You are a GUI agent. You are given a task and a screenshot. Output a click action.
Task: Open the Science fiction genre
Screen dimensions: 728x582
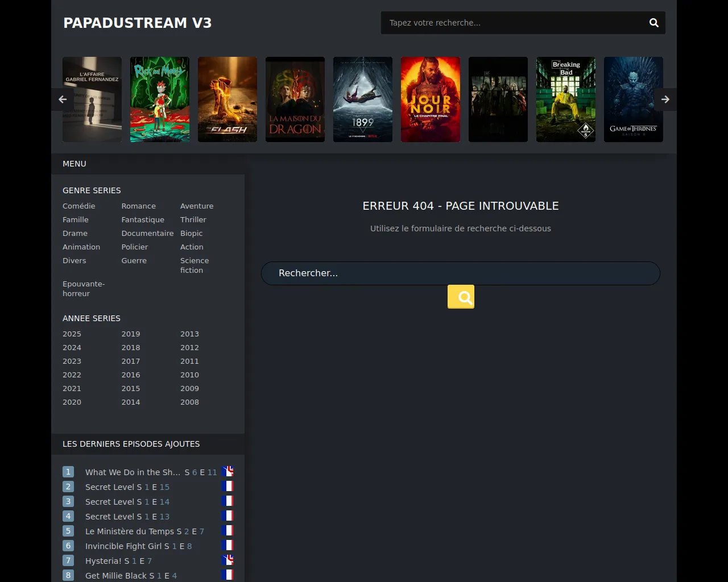point(194,265)
